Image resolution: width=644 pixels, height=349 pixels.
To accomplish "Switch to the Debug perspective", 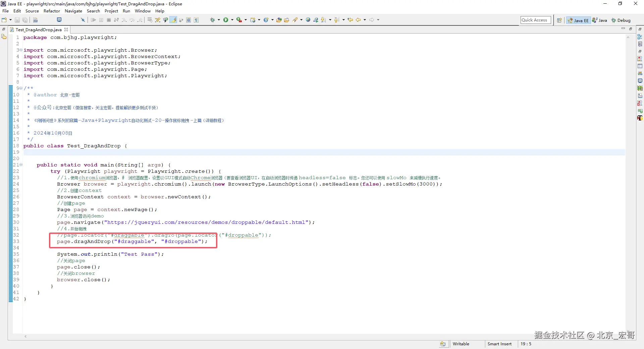I will click(x=621, y=20).
